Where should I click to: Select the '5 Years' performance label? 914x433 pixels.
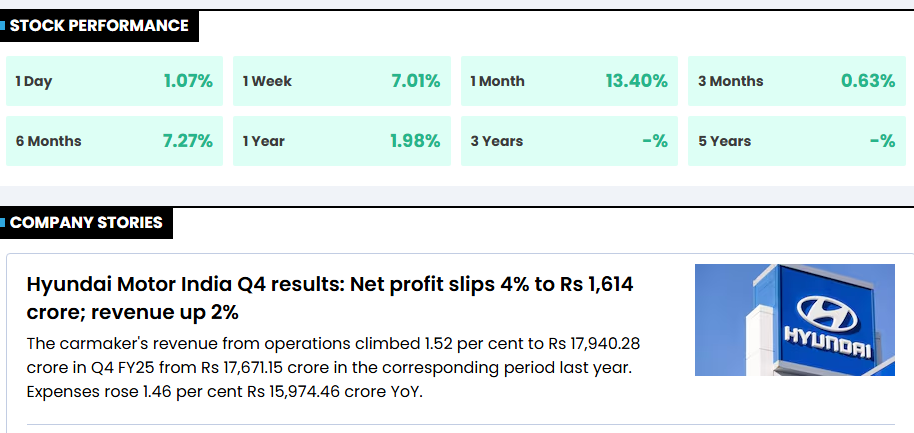(x=724, y=141)
